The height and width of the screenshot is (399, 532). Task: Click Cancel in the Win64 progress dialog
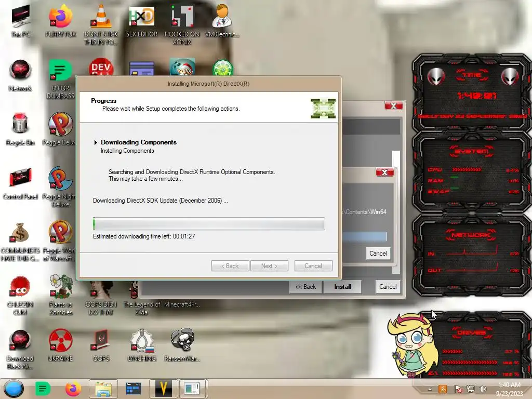point(378,254)
